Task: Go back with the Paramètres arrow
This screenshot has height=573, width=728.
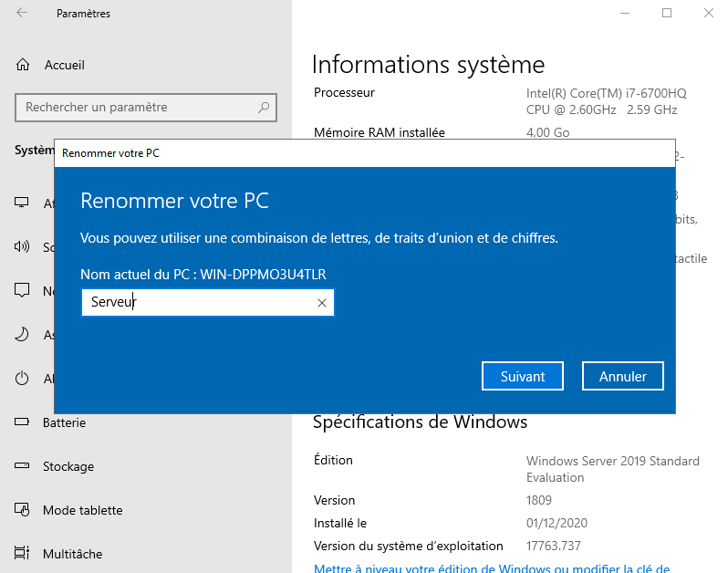Action: pos(22,13)
